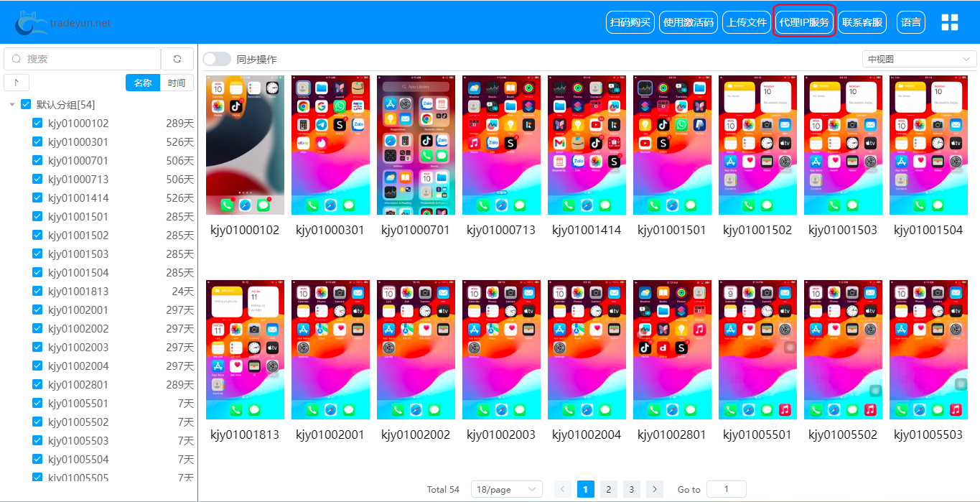Open the kjy01001501 device thumbnail

[672, 145]
